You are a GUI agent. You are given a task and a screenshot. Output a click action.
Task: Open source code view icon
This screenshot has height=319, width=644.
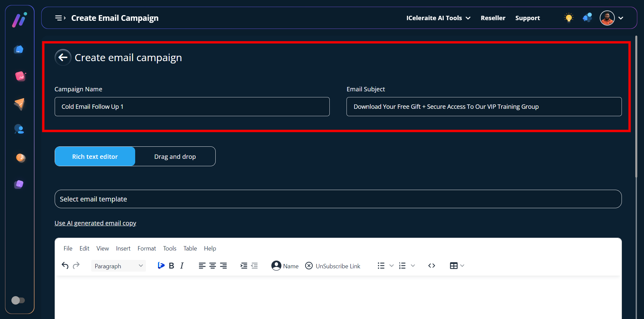coord(431,266)
